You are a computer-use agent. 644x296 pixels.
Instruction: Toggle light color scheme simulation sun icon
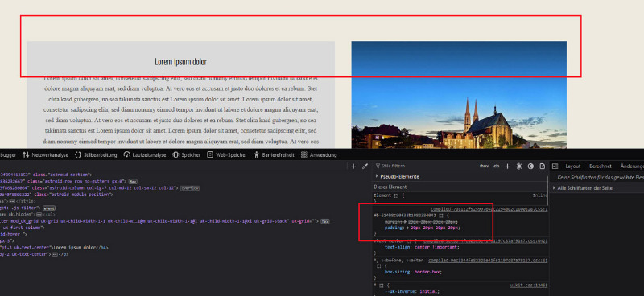pyautogui.click(x=519, y=166)
